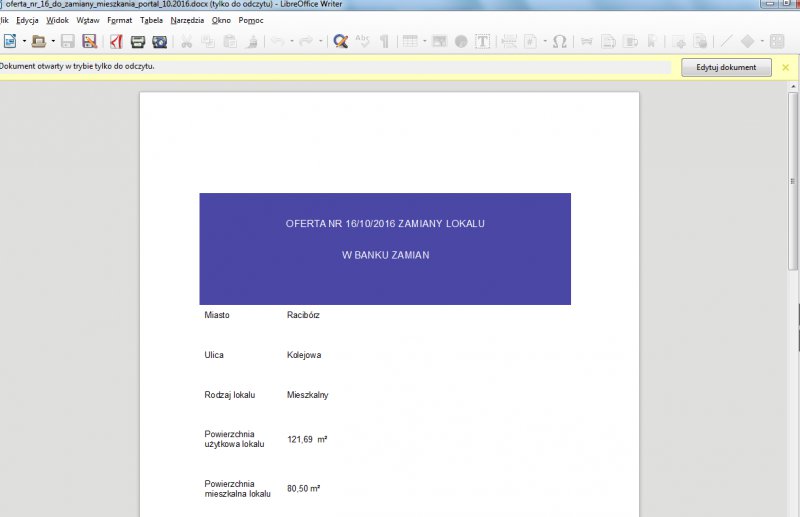This screenshot has width=800, height=517.
Task: Click the Insert Text Box icon
Action: click(x=482, y=41)
